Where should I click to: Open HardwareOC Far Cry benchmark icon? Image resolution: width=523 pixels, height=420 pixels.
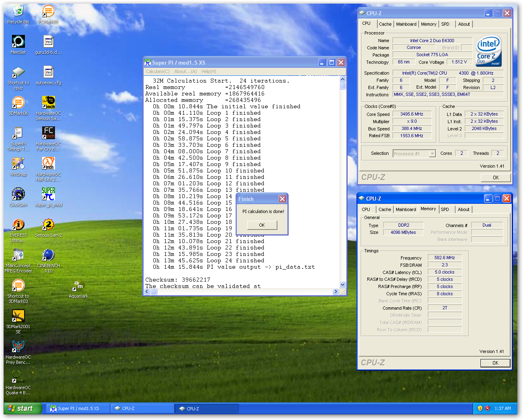[x=49, y=139]
